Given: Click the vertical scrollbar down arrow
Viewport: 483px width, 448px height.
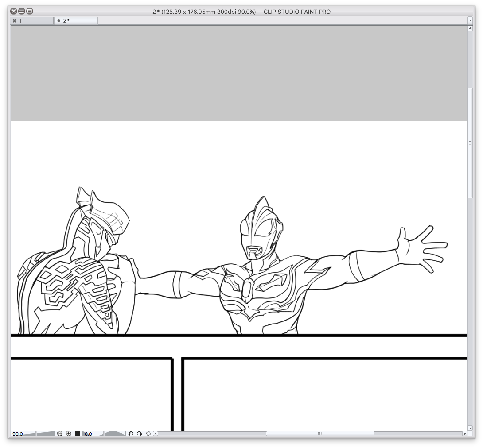Looking at the screenshot, I should pyautogui.click(x=470, y=428).
